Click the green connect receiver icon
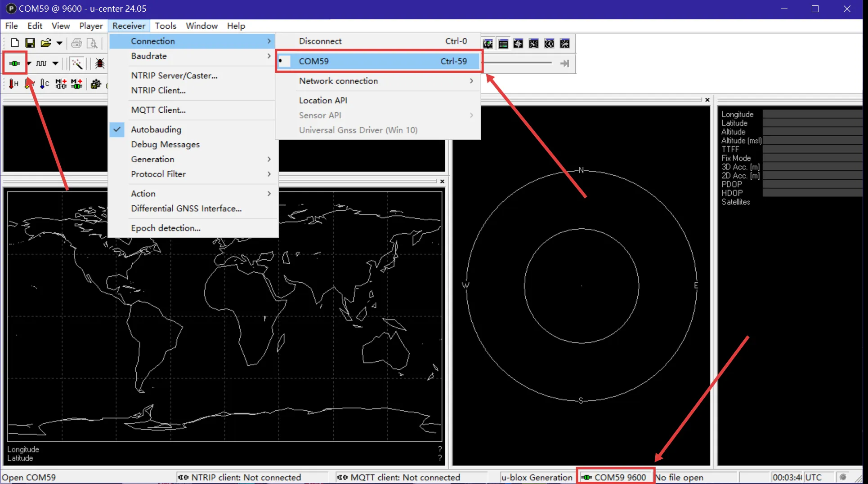The image size is (868, 484). pos(14,63)
